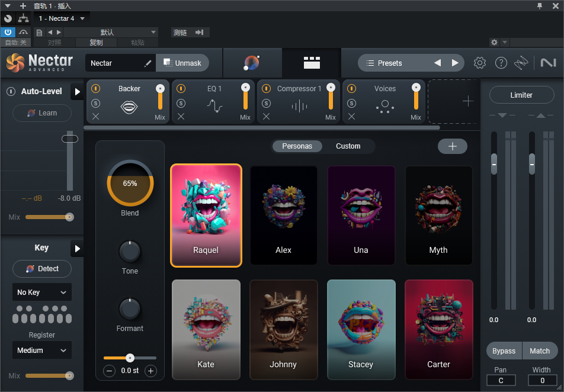Open host plugin settings gear

coord(494,43)
